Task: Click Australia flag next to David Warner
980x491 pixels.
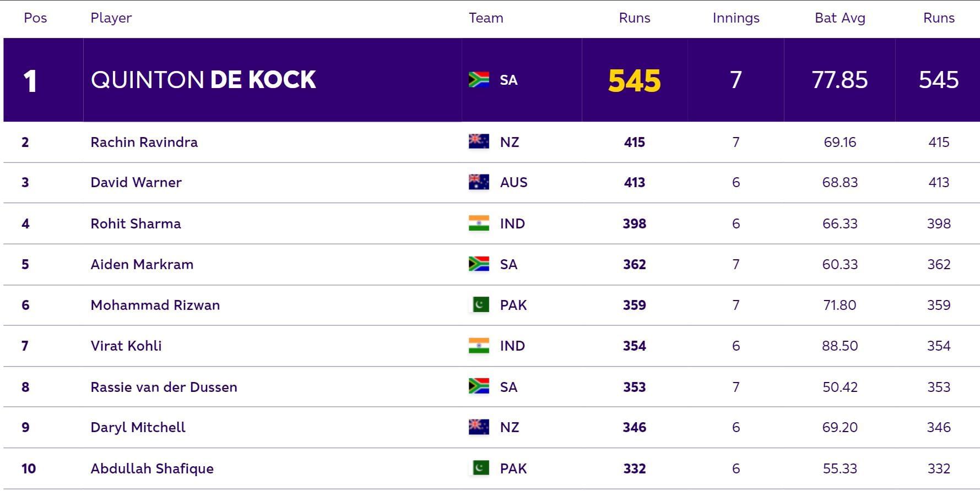Action: tap(478, 182)
